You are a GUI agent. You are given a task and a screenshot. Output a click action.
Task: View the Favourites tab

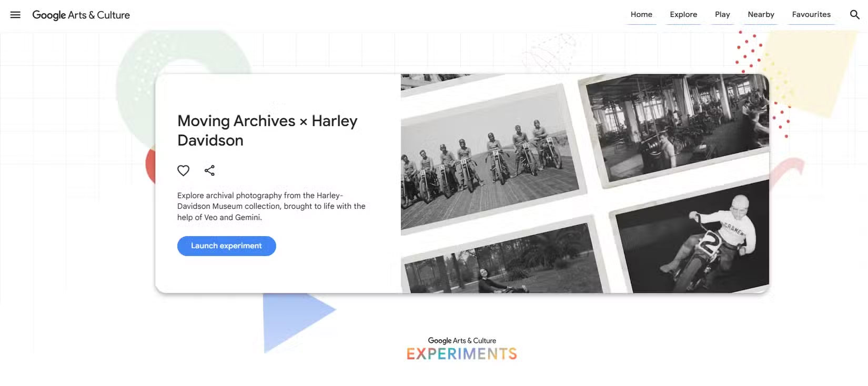811,15
